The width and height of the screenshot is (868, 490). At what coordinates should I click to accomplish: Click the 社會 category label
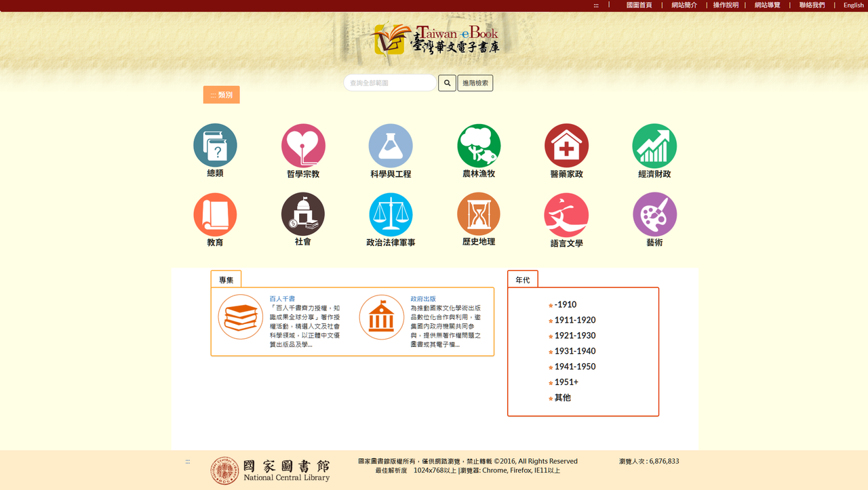(x=303, y=242)
